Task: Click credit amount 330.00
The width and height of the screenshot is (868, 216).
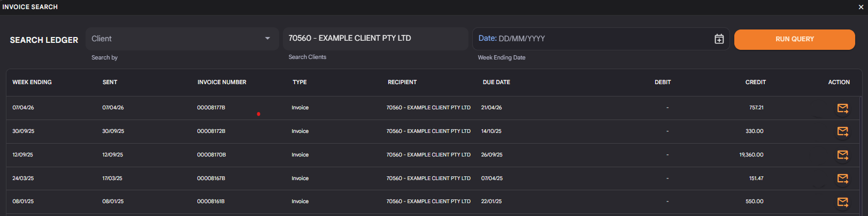Action: 755,131
